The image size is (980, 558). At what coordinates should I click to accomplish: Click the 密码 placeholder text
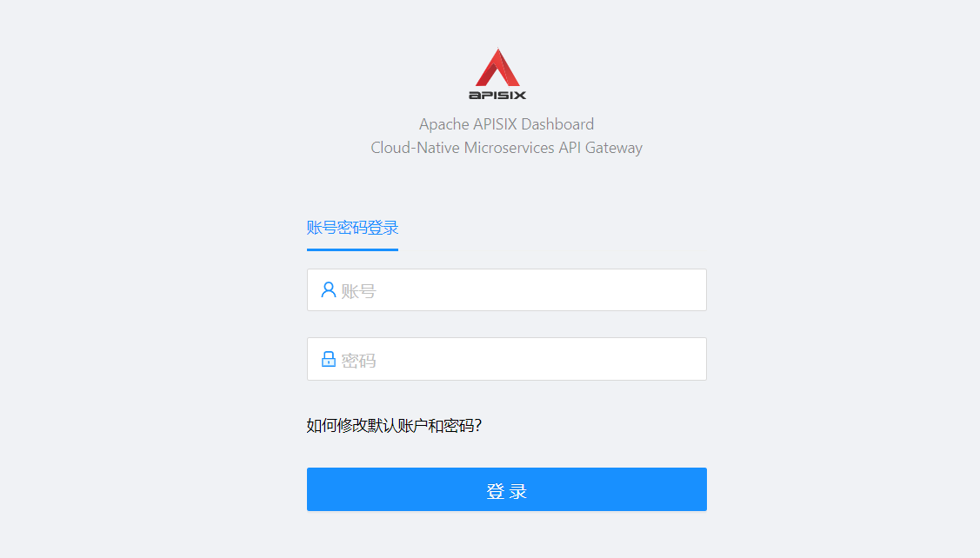pos(358,361)
